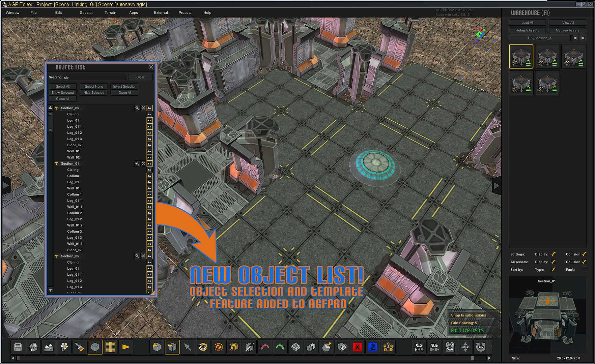Open the Presets menu
595x364 pixels.
coord(185,12)
